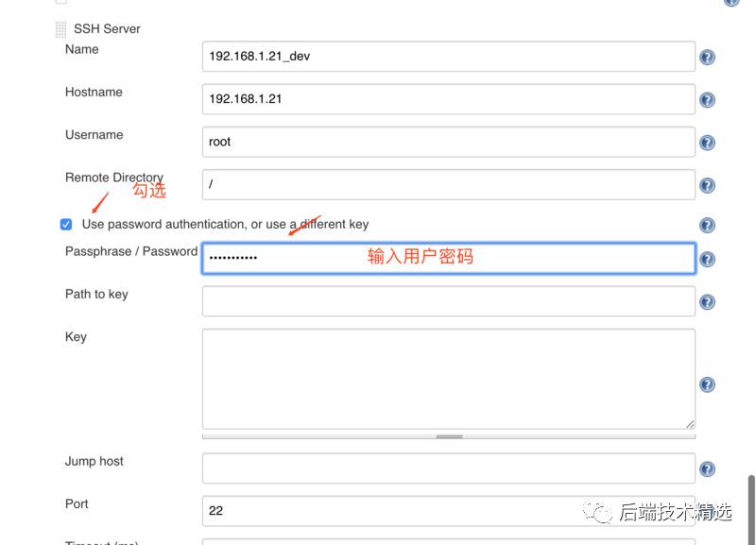
Task: Click the Remote Directory label
Action: (114, 178)
